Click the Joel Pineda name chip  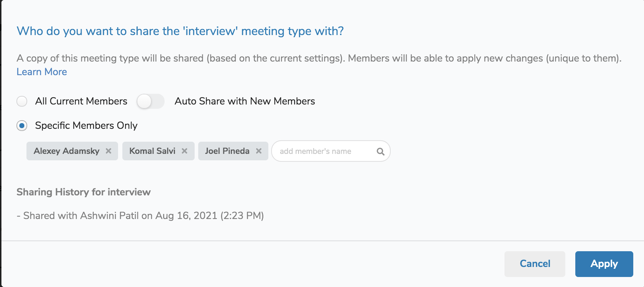(227, 151)
